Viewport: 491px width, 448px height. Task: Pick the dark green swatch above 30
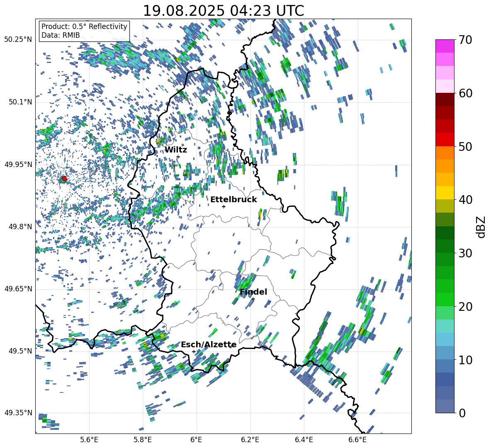point(445,246)
